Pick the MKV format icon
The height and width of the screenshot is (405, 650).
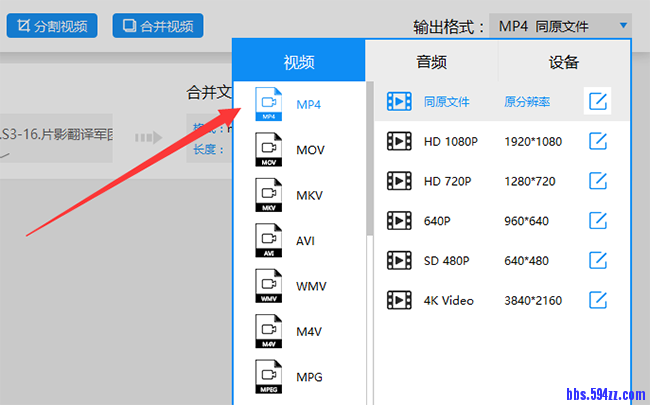click(x=267, y=195)
